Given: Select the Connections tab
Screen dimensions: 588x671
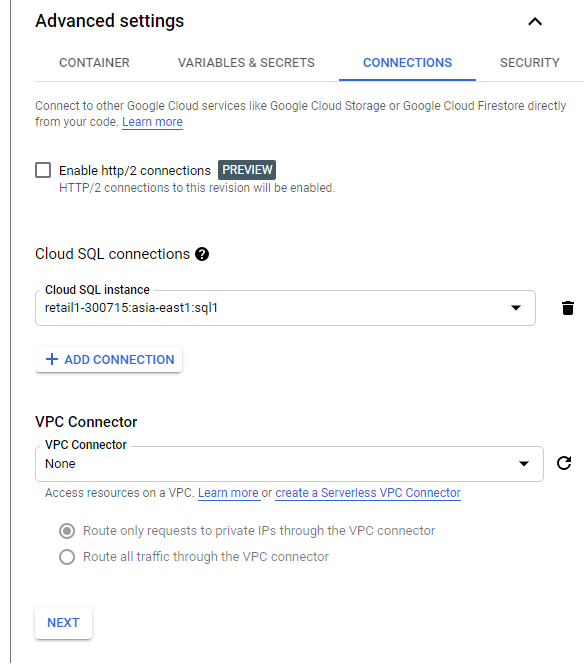Looking at the screenshot, I should pyautogui.click(x=407, y=63).
